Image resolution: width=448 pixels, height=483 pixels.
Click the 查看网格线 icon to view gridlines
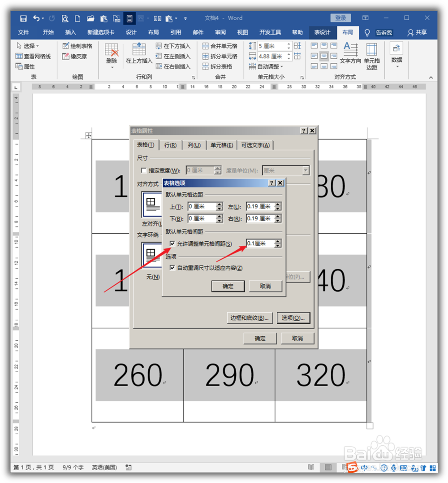click(x=19, y=56)
